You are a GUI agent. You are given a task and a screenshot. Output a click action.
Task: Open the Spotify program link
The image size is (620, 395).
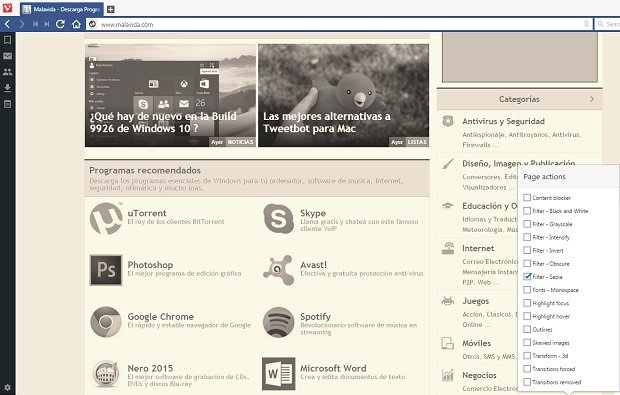click(315, 317)
